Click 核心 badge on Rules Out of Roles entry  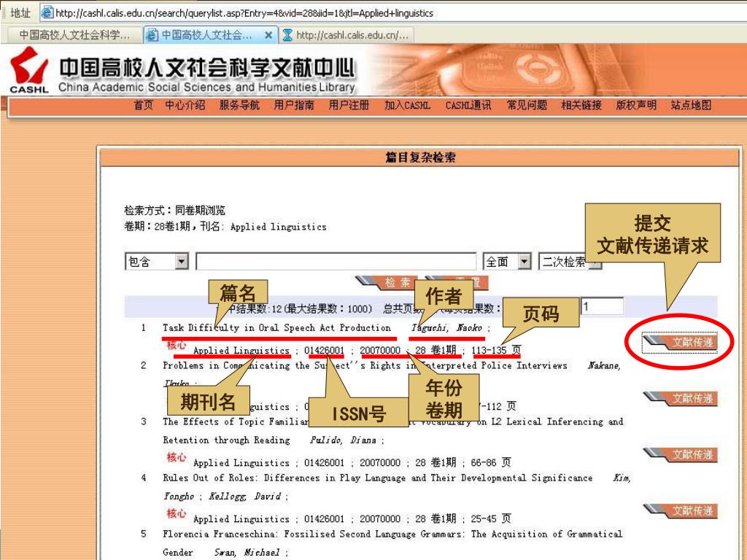177,513
